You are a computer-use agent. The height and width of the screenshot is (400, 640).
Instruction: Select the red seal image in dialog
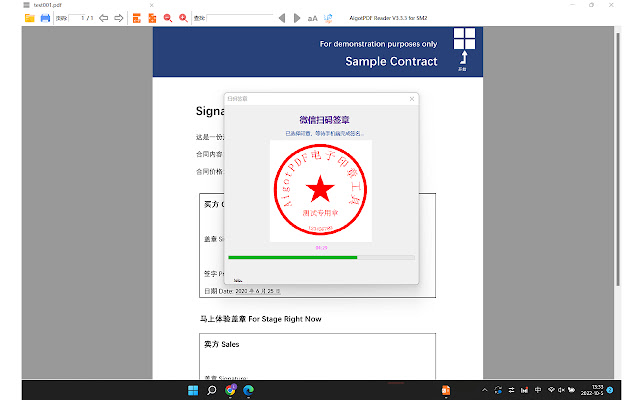coord(320,190)
